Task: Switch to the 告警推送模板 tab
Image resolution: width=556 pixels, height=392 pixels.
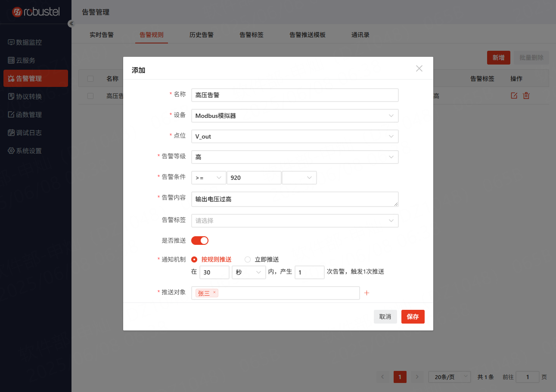Action: [307, 35]
